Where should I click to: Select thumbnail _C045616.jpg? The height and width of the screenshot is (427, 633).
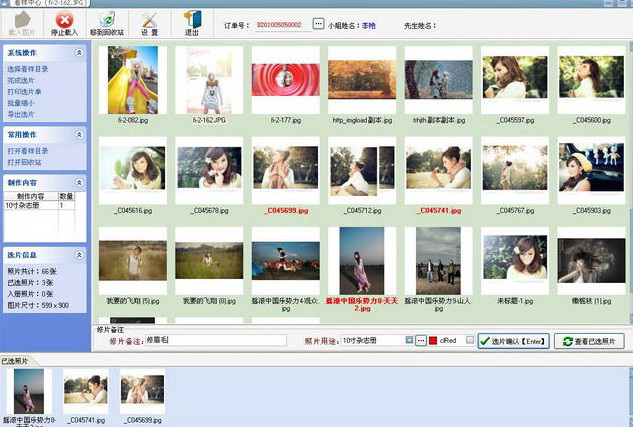(133, 170)
